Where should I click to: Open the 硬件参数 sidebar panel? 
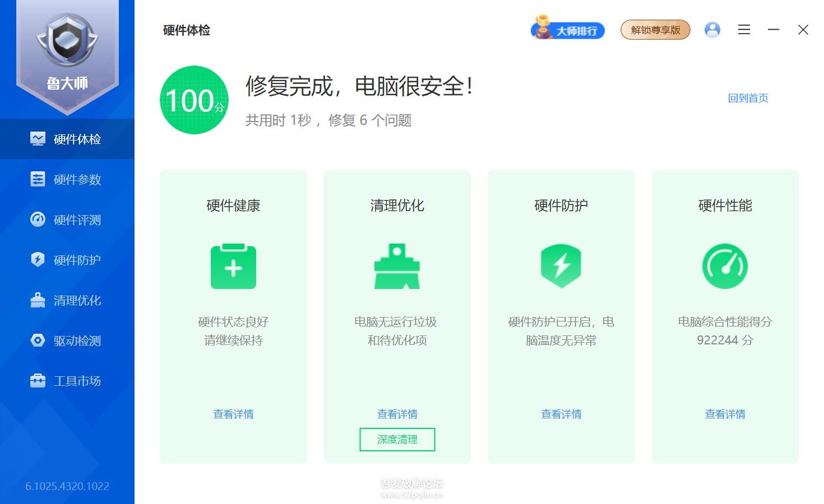pyautogui.click(x=75, y=179)
